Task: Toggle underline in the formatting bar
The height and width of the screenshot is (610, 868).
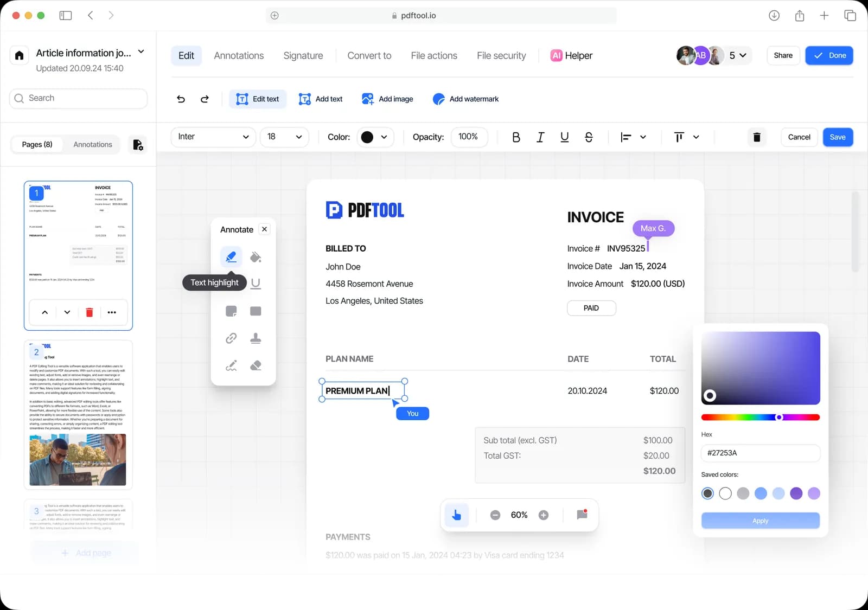Action: coord(564,137)
